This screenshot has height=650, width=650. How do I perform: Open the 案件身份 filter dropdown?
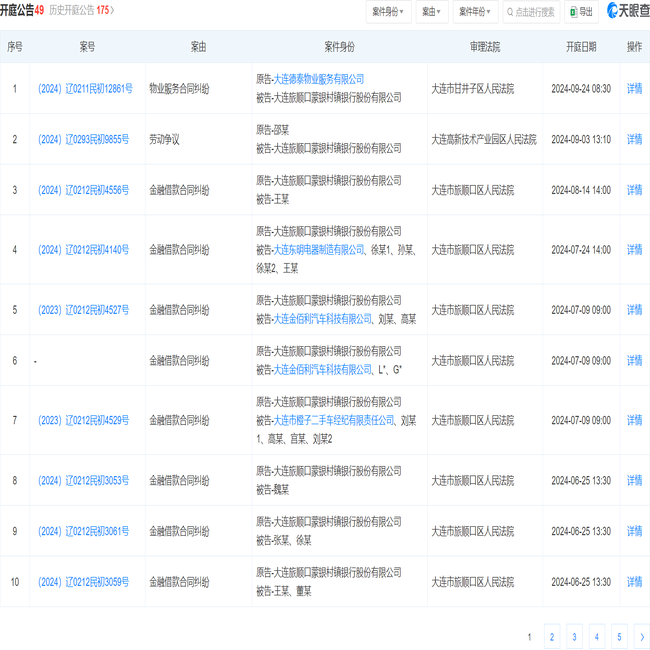pyautogui.click(x=388, y=12)
